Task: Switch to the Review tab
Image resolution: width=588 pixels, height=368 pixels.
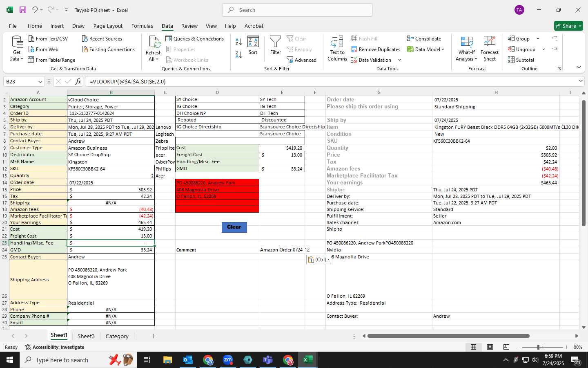Action: [189, 26]
